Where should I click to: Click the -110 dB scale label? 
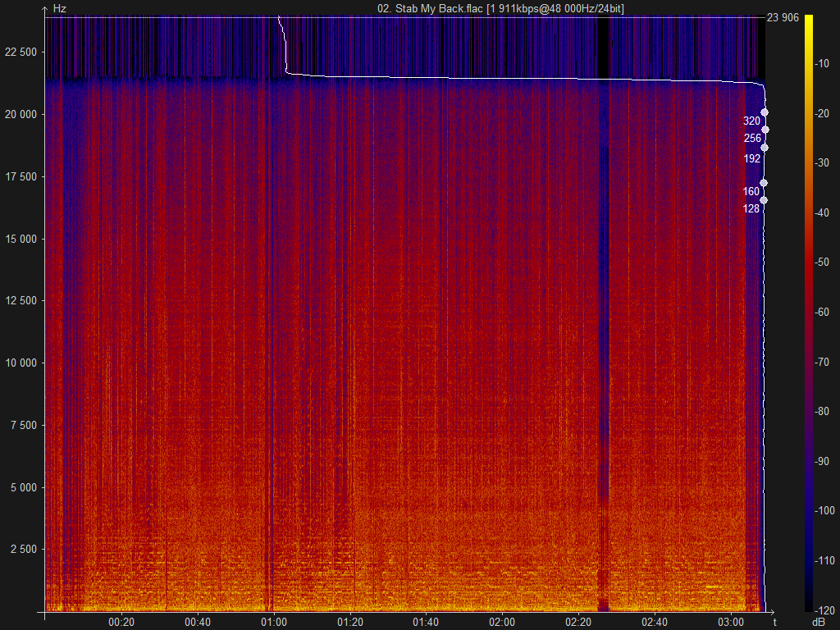[824, 561]
